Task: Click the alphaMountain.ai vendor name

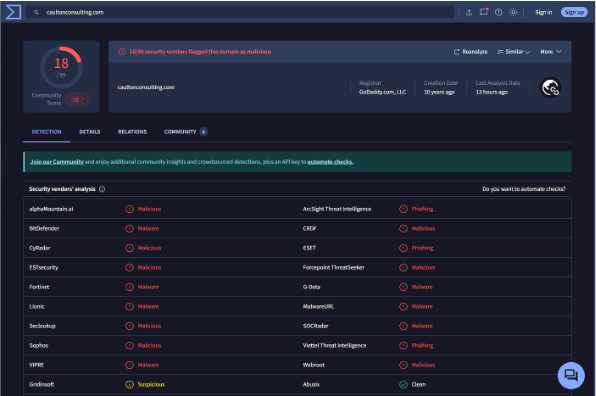Action: click(51, 209)
